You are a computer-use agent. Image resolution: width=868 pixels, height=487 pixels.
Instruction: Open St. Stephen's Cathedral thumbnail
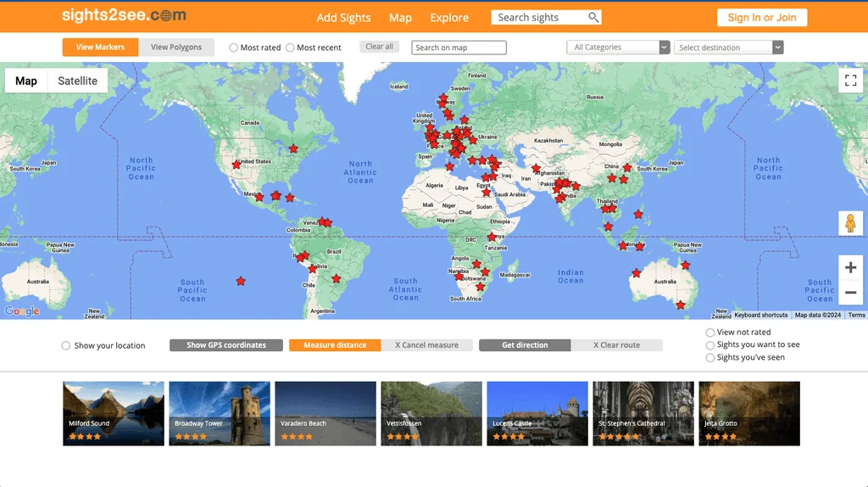643,413
